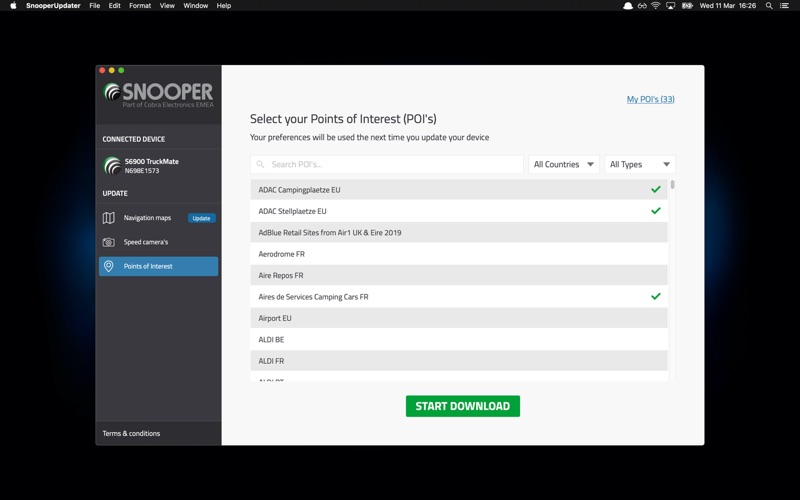Open the View menu
Screen dimensions: 800x500
coord(167,6)
